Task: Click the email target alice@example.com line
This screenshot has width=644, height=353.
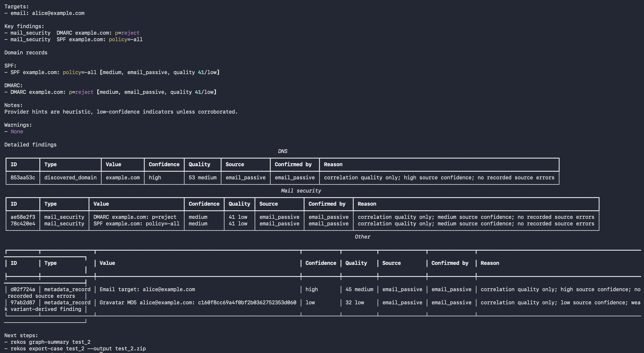Action: pyautogui.click(x=45, y=13)
